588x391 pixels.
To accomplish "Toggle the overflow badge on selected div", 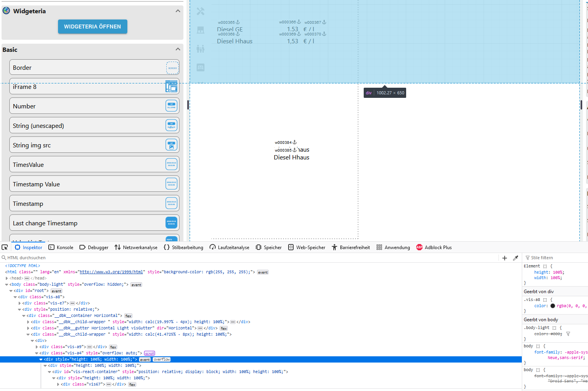I will click(x=162, y=359).
